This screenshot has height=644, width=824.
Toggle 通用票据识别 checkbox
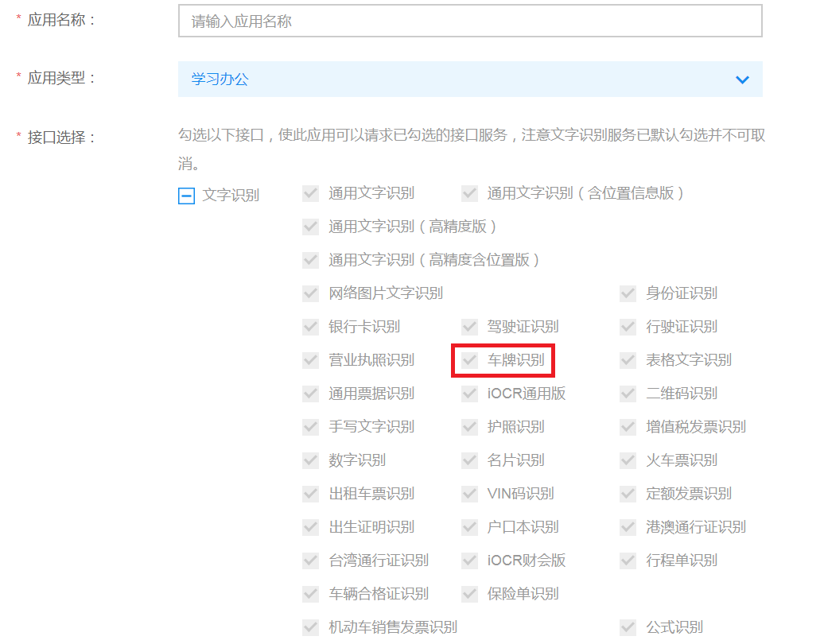pos(310,394)
